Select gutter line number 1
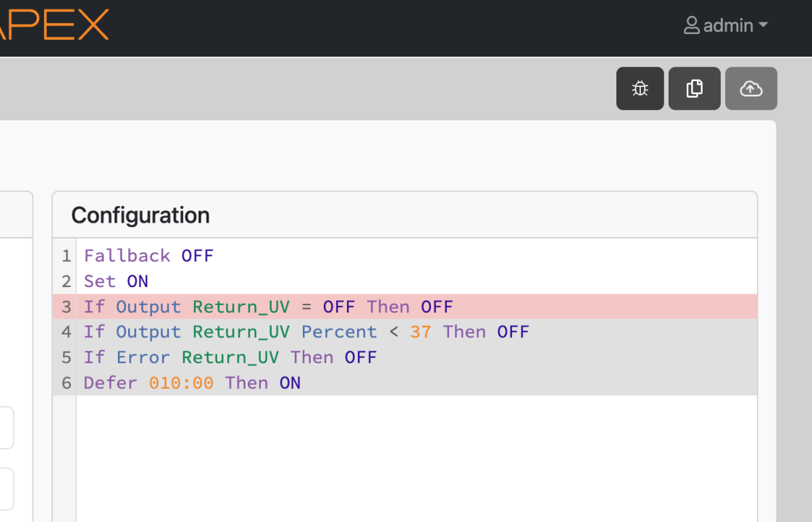812x522 pixels. pos(66,256)
